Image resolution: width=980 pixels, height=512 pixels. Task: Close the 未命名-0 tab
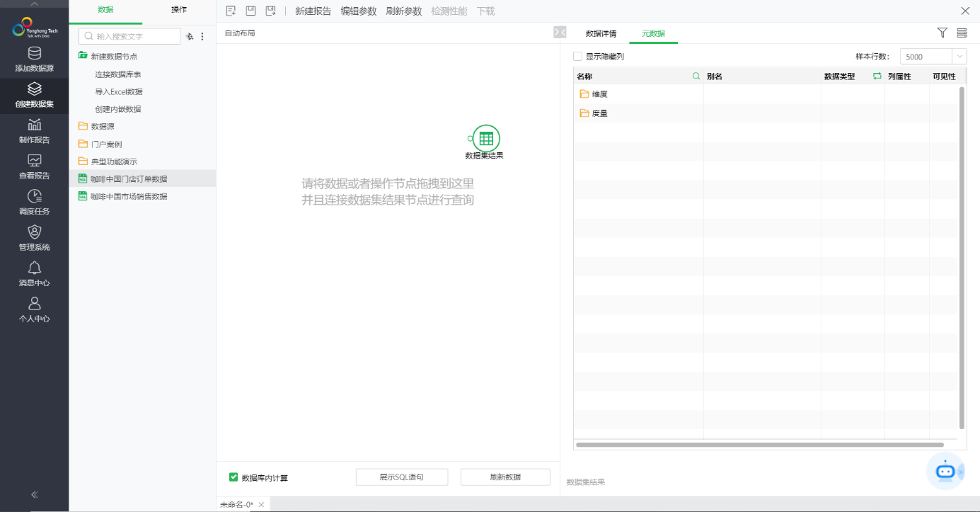click(x=261, y=504)
